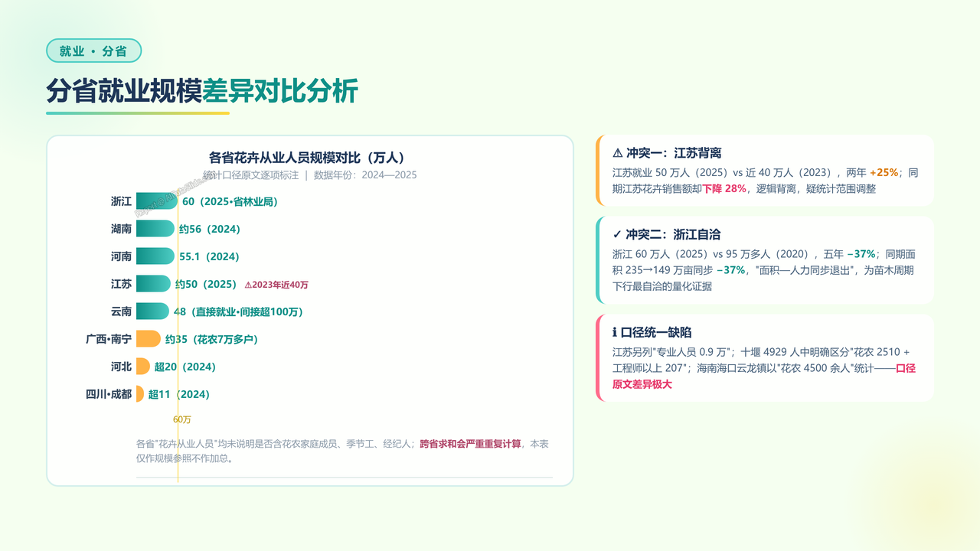
Task: Select the heading 口径统一缺陷
Action: tap(656, 332)
